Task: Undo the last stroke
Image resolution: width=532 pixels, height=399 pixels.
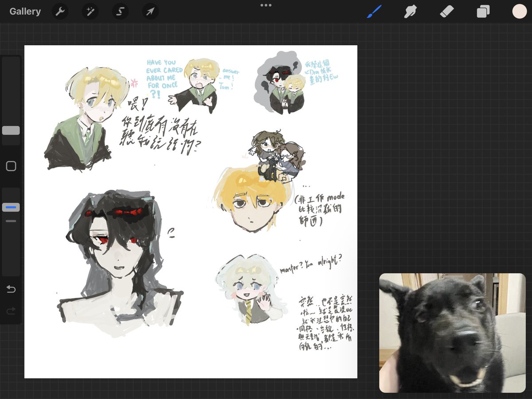Action: [11, 289]
